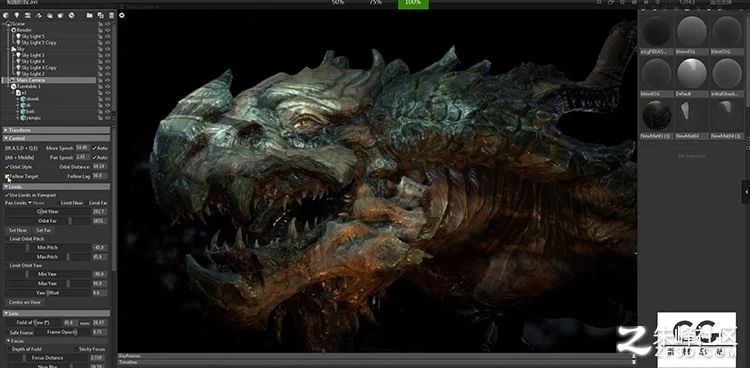This screenshot has width=750, height=368.
Task: Collapse the Lens section
Action: pos(57,313)
